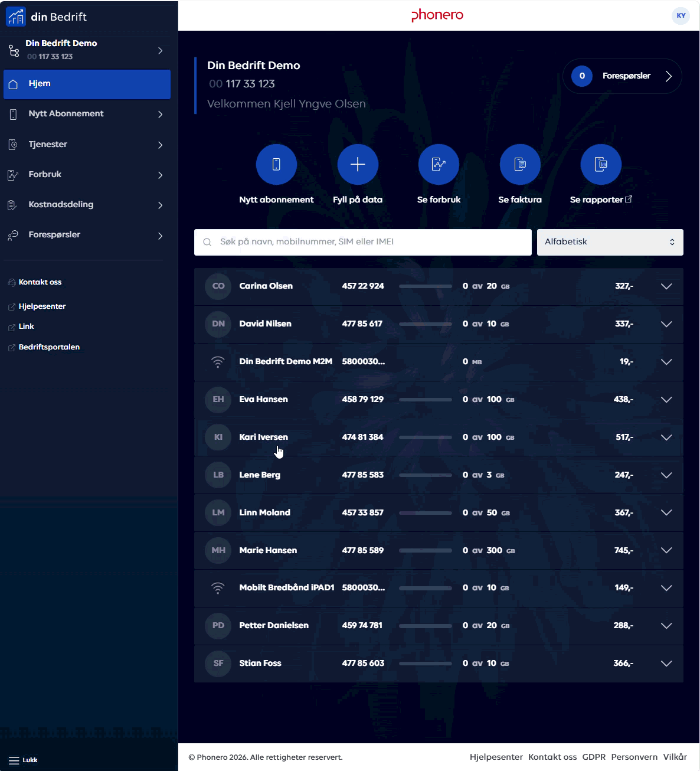This screenshot has width=700, height=771.
Task: Click the phonero logo in the header
Action: click(437, 15)
